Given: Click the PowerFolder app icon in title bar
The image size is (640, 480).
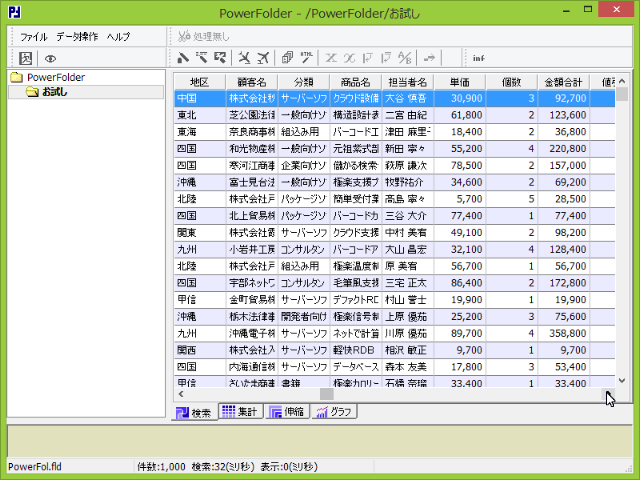Looking at the screenshot, I should coord(14,12).
